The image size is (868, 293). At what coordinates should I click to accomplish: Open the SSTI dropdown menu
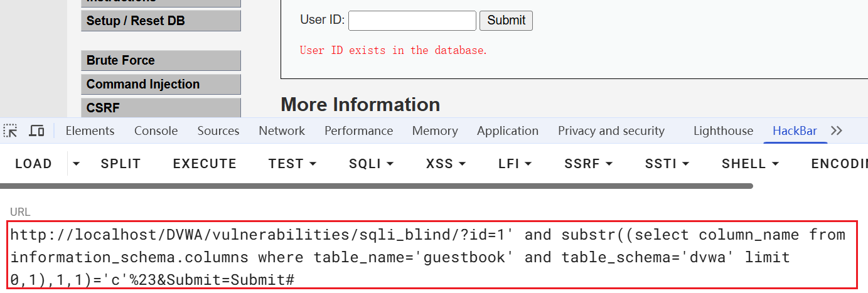pyautogui.click(x=667, y=164)
